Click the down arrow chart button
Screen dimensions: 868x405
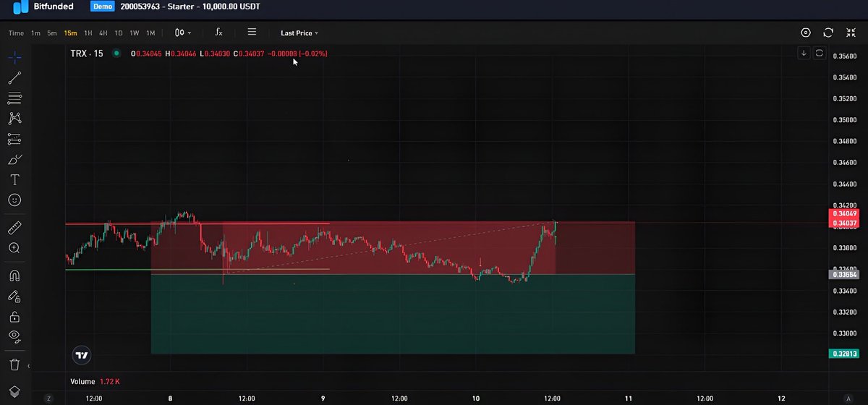(x=804, y=54)
